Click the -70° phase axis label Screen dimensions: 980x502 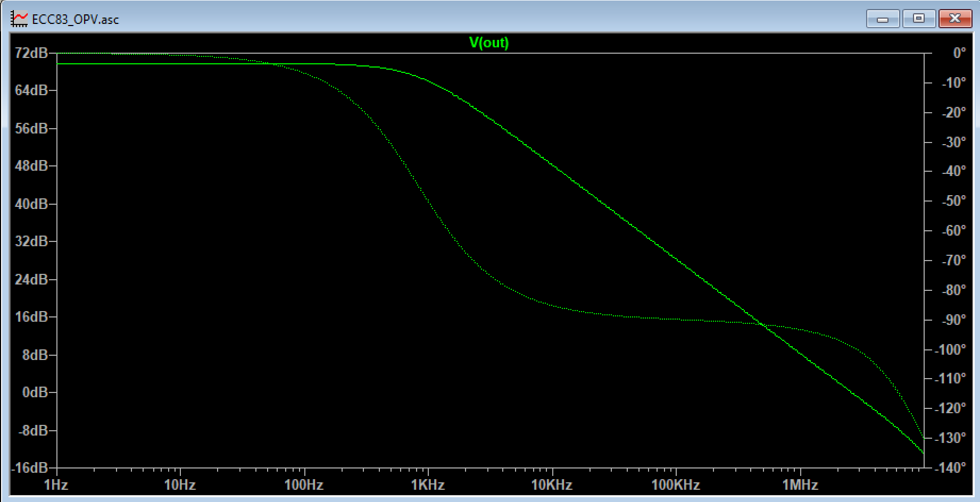coord(953,261)
